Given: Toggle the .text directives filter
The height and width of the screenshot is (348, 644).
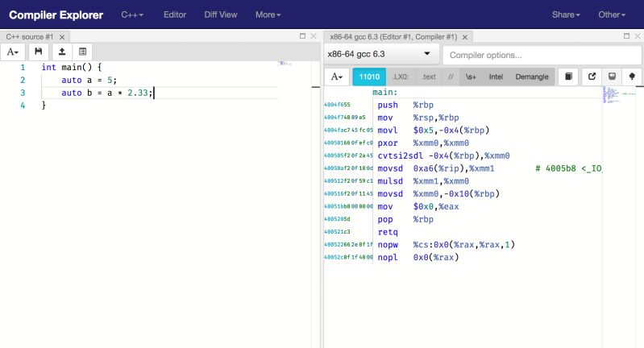Looking at the screenshot, I should click(428, 77).
